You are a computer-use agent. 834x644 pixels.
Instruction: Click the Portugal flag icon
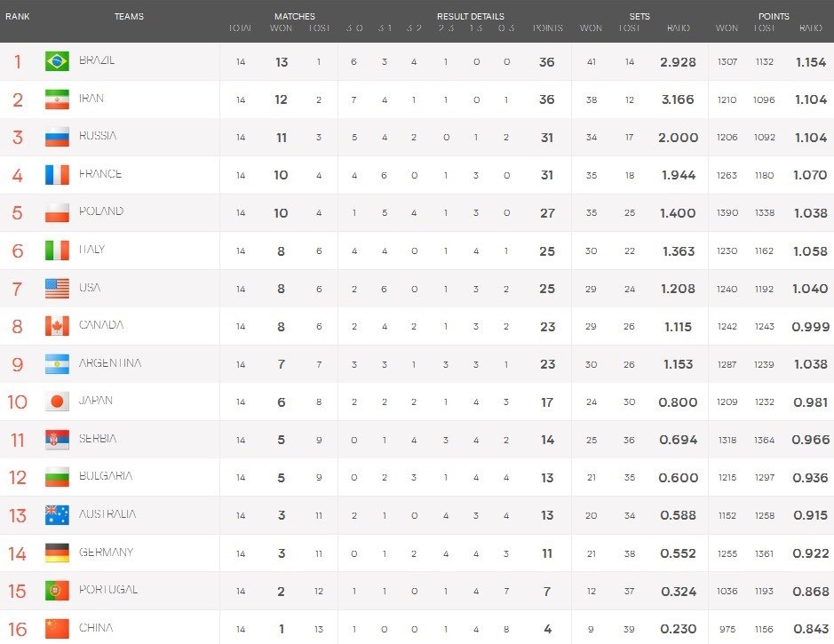[57, 591]
